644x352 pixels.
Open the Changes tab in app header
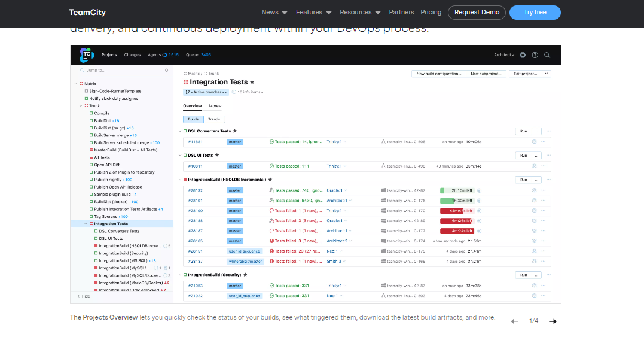pyautogui.click(x=132, y=55)
